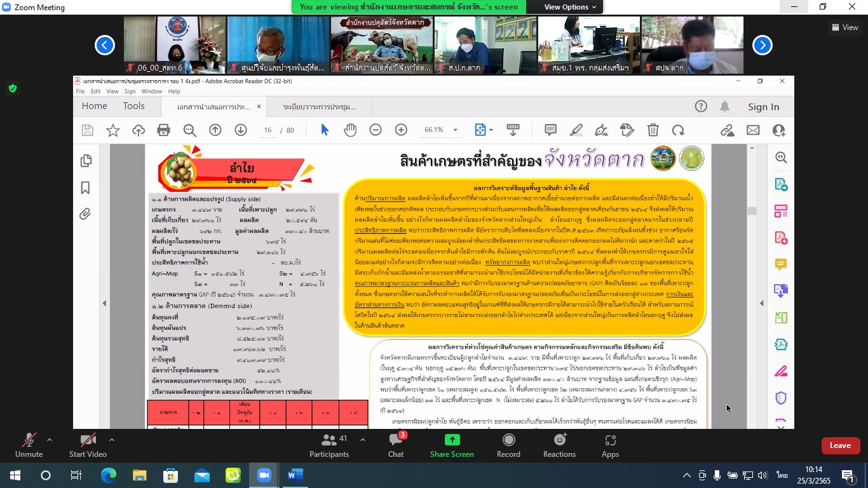Click Sign In in Acrobat
The height and width of the screenshot is (488, 868).
763,107
